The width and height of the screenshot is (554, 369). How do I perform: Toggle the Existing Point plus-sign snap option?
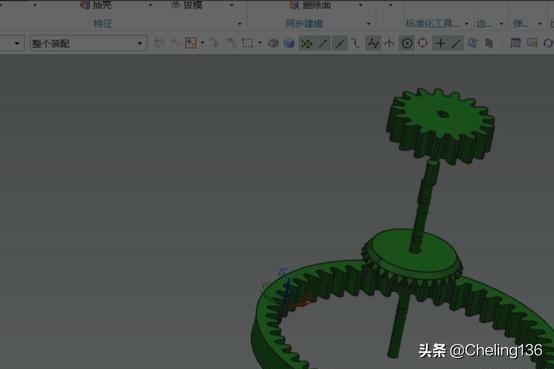440,43
